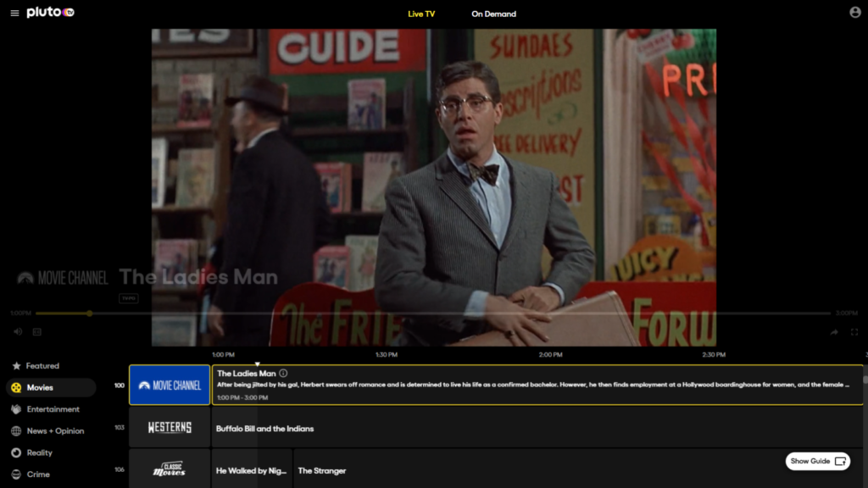Select the Movie Channel tile

coord(170,385)
